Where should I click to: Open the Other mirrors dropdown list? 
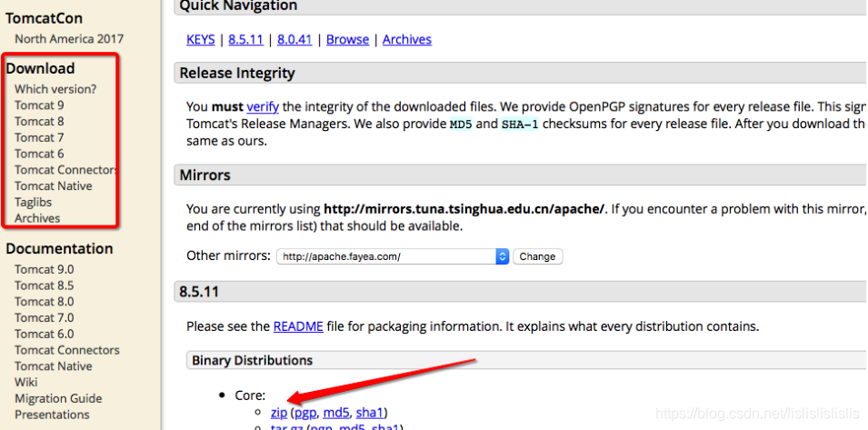coord(393,256)
